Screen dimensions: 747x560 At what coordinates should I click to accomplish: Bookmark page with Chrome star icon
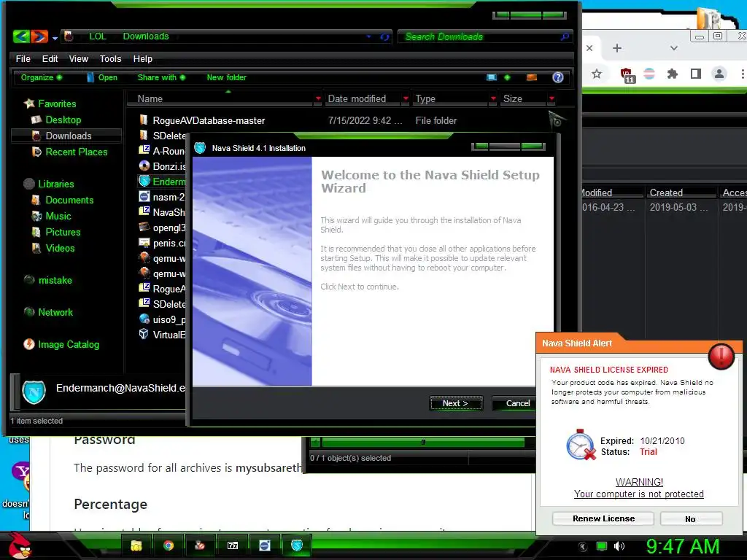[x=597, y=74]
